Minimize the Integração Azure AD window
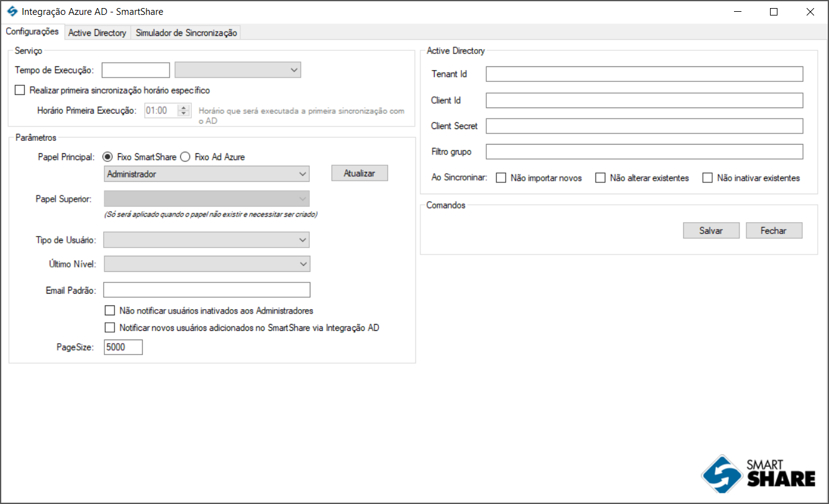 click(x=737, y=12)
